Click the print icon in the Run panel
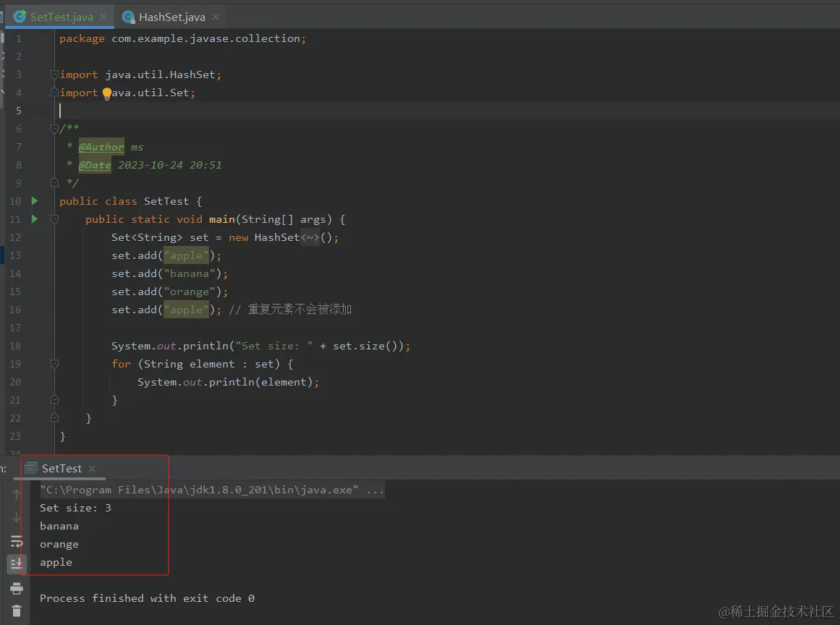Viewport: 840px width, 625px height. [x=17, y=589]
